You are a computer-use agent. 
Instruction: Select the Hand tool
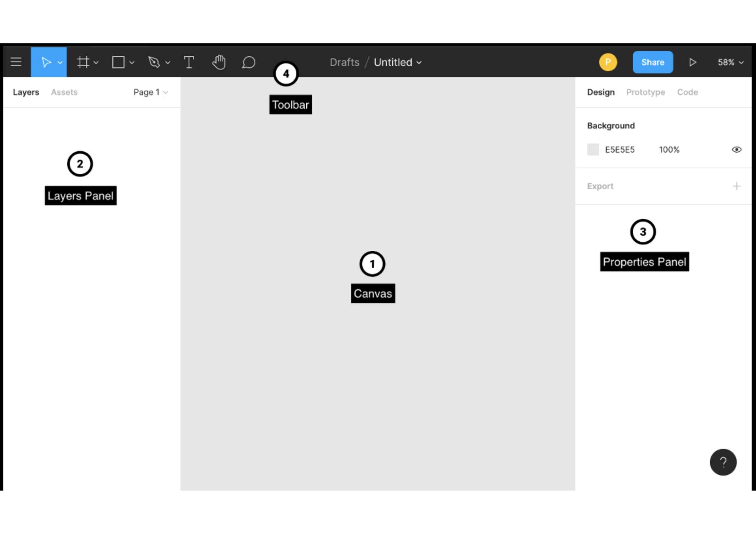pyautogui.click(x=219, y=62)
